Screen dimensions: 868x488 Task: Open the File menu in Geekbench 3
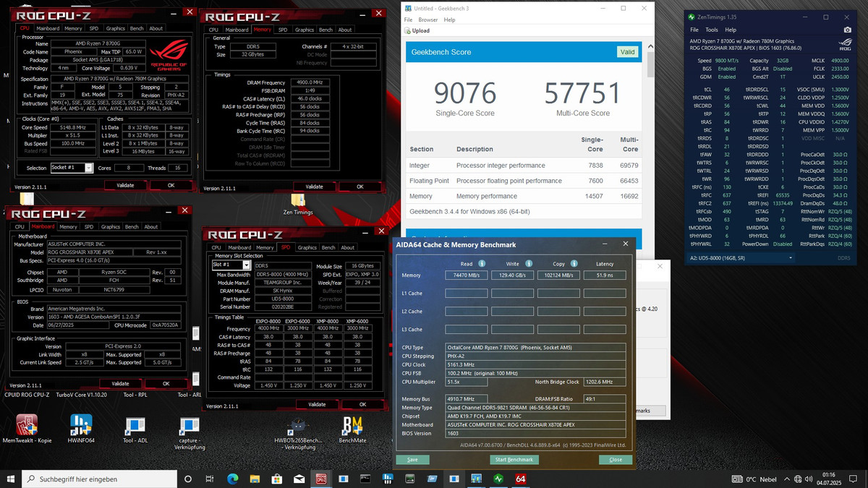tap(409, 20)
